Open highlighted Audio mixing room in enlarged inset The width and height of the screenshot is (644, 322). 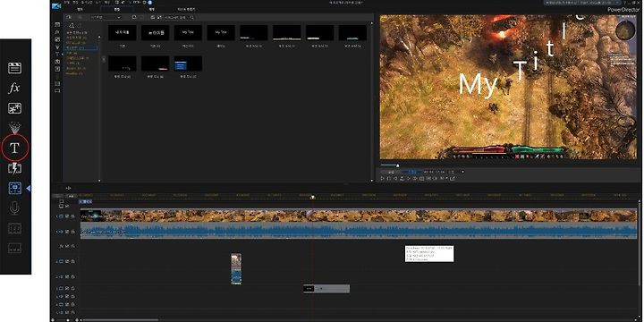[x=15, y=188]
